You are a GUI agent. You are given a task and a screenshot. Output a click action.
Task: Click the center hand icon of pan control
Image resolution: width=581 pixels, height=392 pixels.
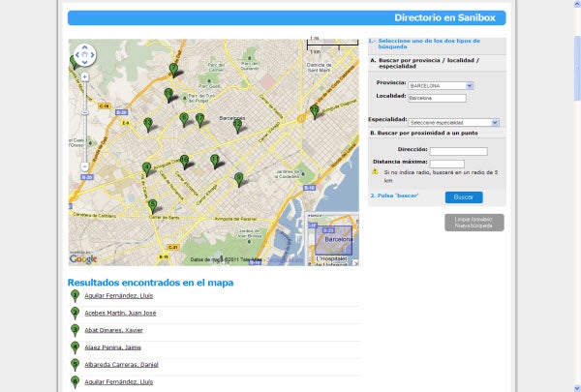(x=84, y=55)
